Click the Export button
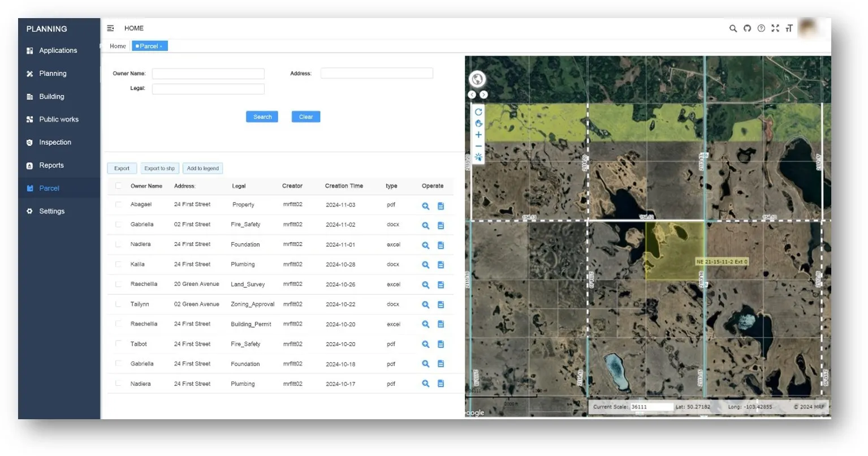This screenshot has height=456, width=868. point(122,168)
